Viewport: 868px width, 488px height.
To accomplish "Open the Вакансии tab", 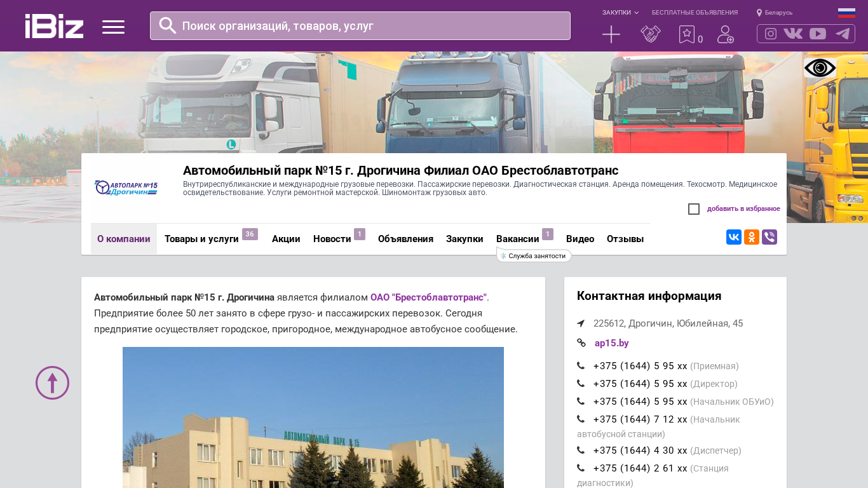I will [518, 239].
